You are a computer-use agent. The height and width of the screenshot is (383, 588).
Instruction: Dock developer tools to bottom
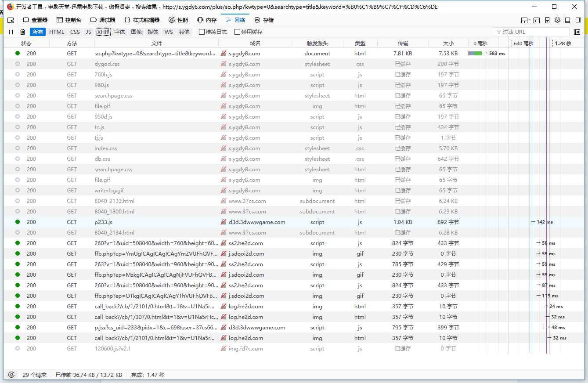[567, 20]
